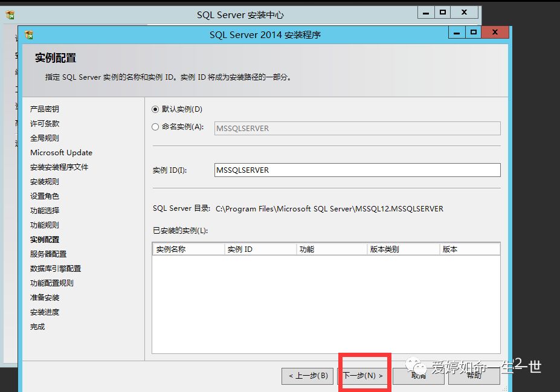Select 服务器配置 step in sidebar

[48, 254]
